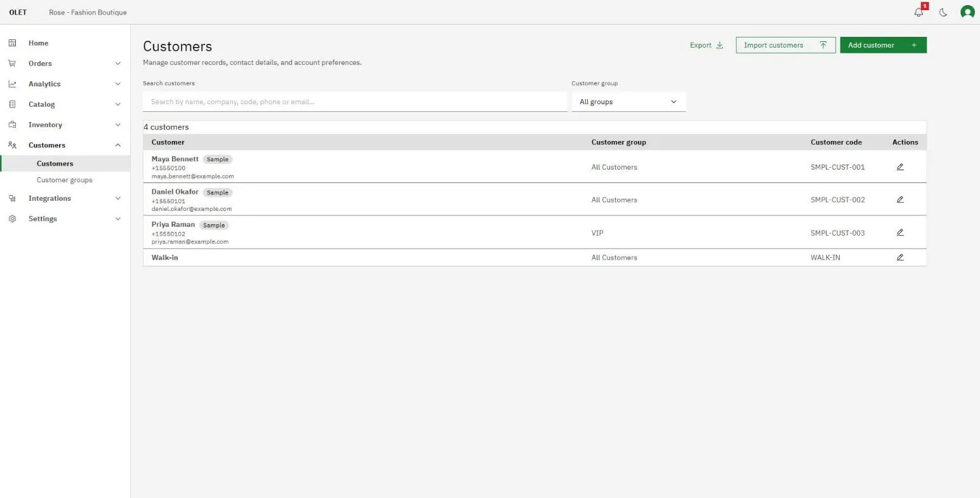Viewport: 980px width, 498px height.
Task: Edit Walk-in customer with pencil icon
Action: coord(900,257)
